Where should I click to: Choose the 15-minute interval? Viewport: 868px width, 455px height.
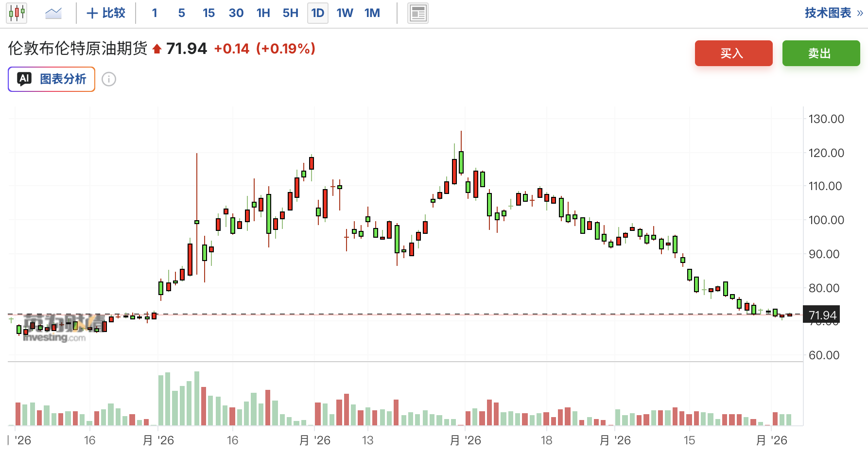[x=209, y=13]
